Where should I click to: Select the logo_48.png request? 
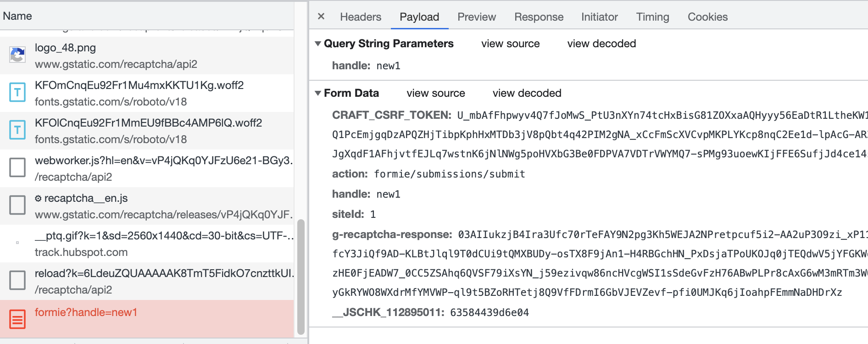click(x=147, y=55)
